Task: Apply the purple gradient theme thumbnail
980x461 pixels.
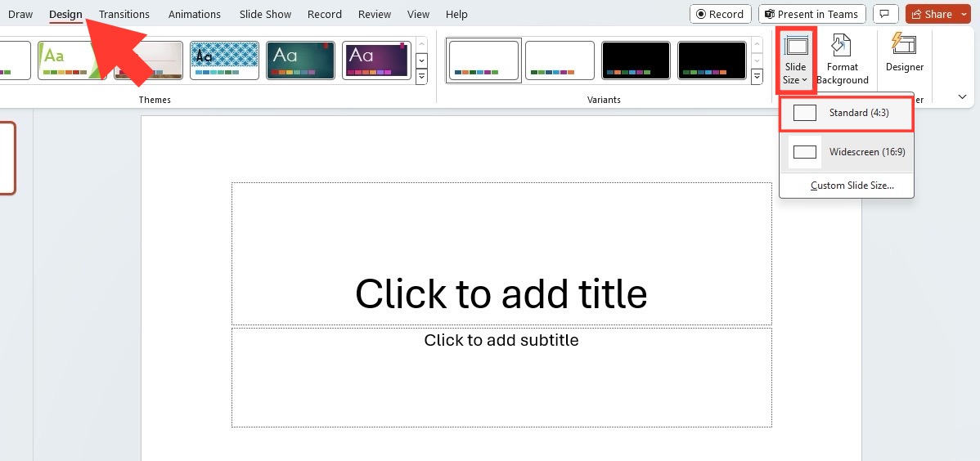Action: [x=377, y=60]
